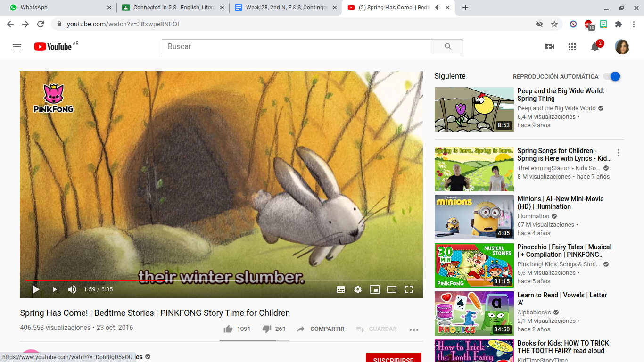Skip to next video in player

tap(56, 289)
